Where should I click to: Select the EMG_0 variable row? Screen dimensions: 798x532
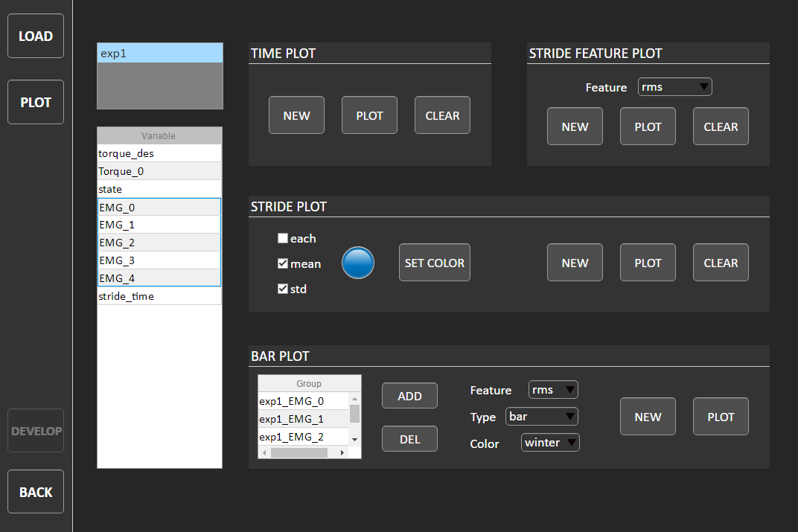pos(159,207)
